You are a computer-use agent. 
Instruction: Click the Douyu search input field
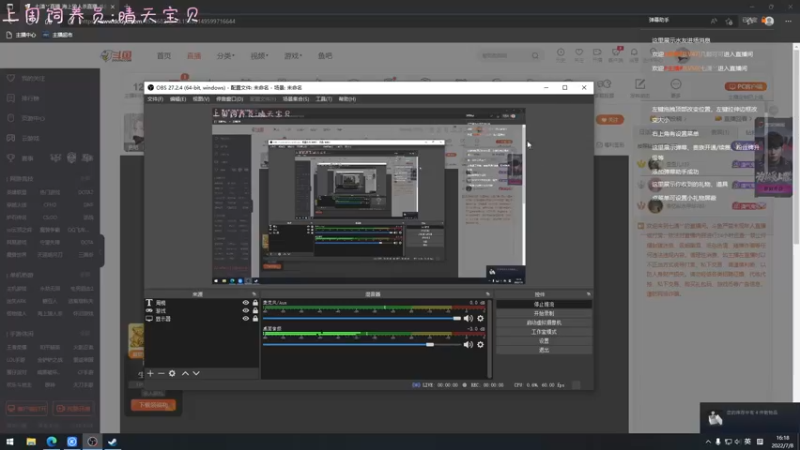tap(504, 56)
